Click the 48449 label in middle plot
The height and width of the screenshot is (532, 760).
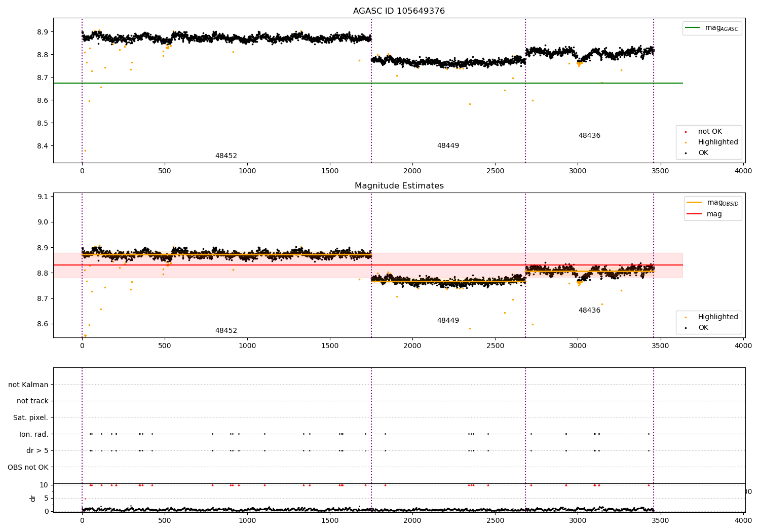(x=448, y=321)
